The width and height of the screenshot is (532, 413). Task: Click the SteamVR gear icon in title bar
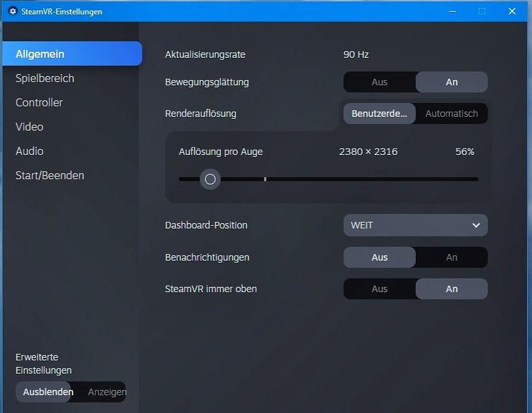[x=12, y=11]
